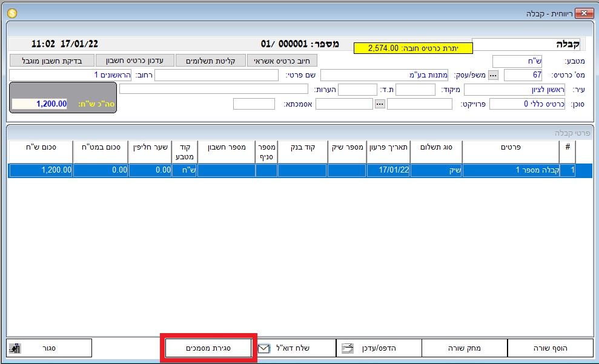Focus the פרוייקט input field
599x364 pixels.
click(x=420, y=104)
